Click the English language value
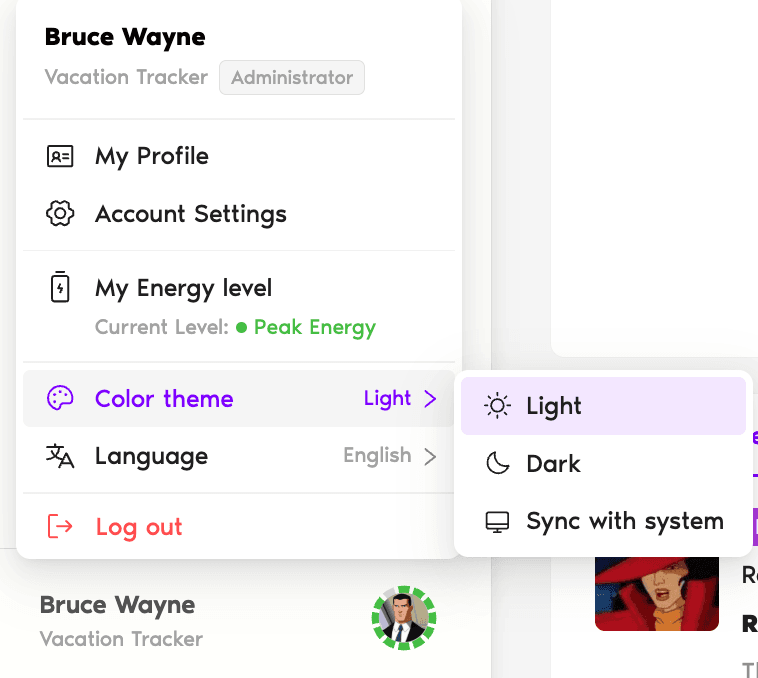 [377, 455]
